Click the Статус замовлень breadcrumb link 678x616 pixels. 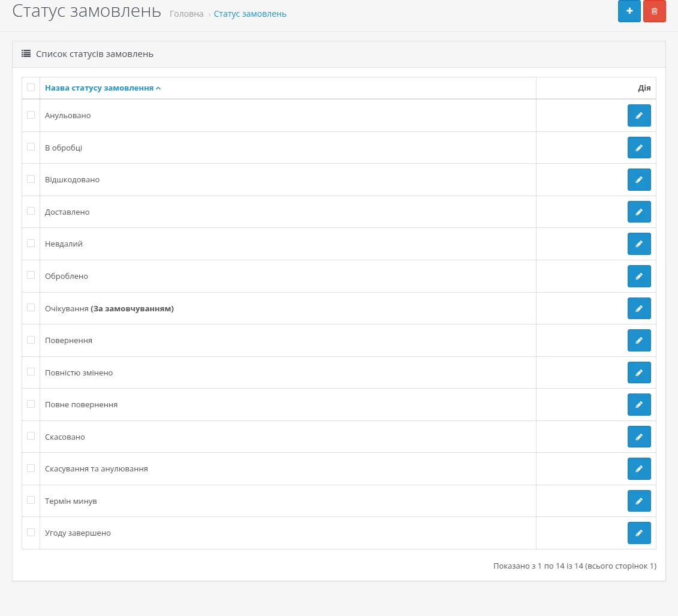[250, 14]
